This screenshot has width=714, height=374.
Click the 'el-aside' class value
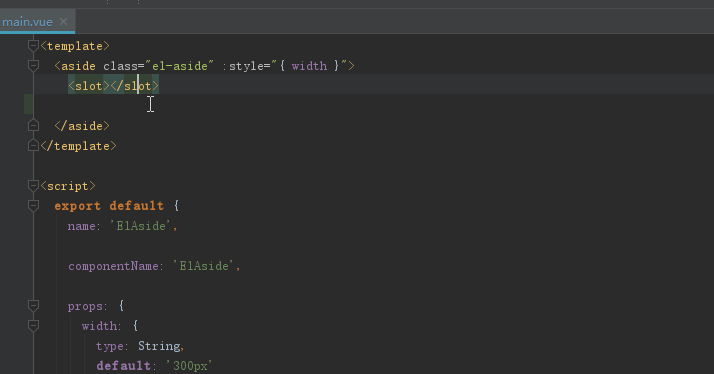(x=179, y=66)
